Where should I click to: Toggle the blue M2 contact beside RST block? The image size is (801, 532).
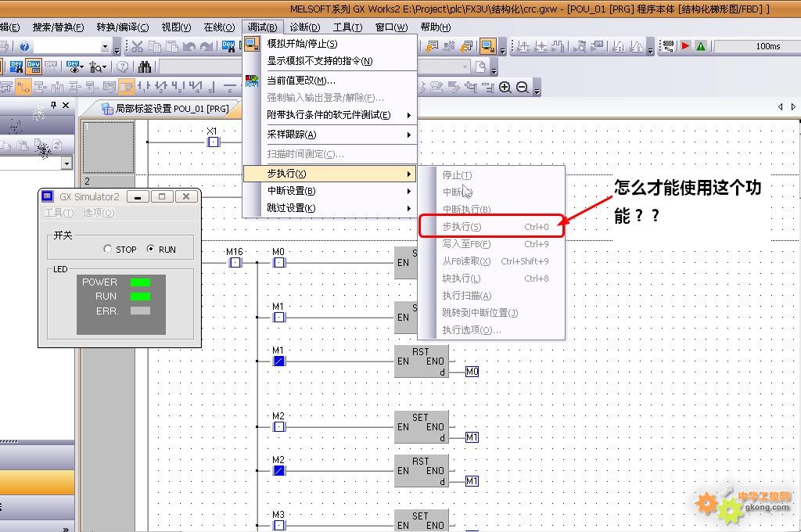pyautogui.click(x=279, y=471)
